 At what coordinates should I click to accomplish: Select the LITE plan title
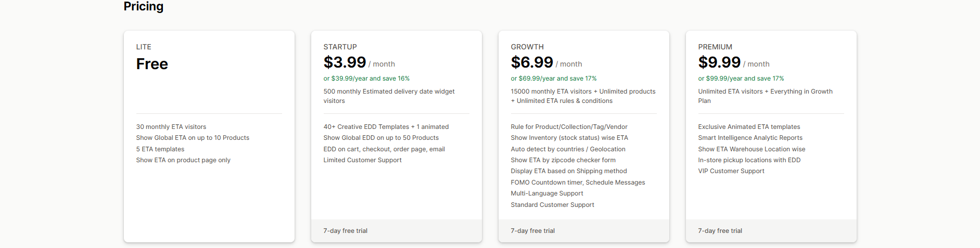coord(144,47)
